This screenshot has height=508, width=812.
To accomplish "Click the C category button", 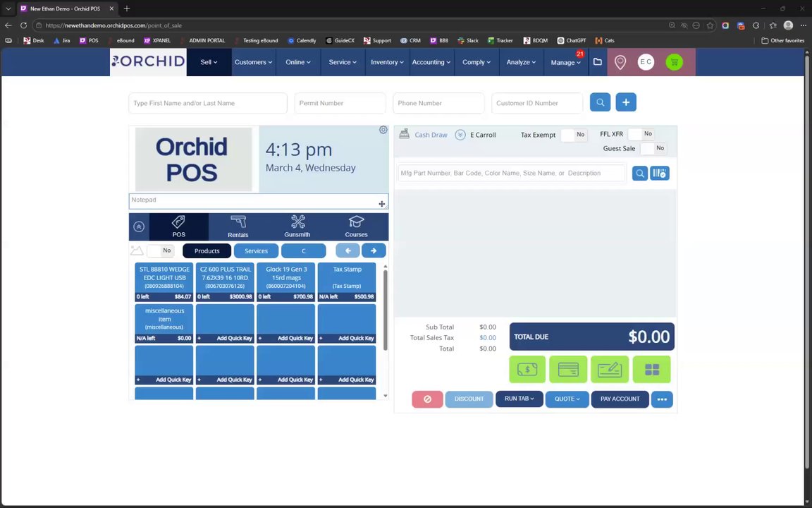I will [x=304, y=251].
